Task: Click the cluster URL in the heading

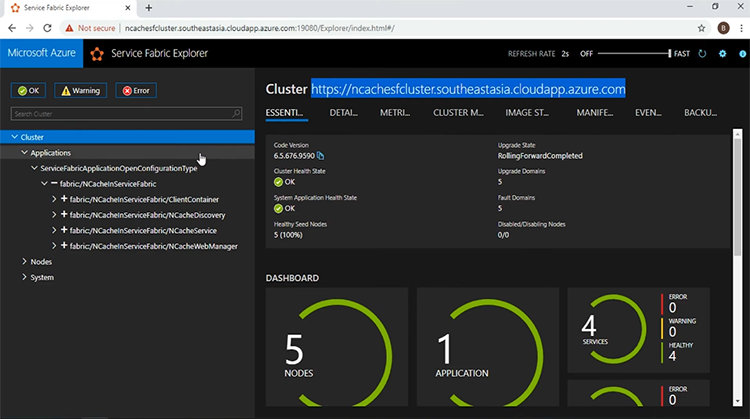Action: click(x=468, y=89)
